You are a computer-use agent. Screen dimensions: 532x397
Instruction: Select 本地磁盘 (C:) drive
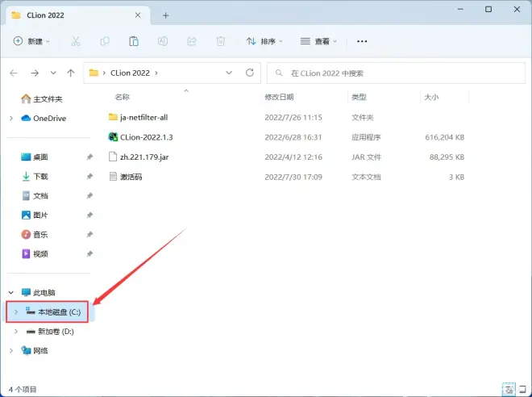[53, 311]
